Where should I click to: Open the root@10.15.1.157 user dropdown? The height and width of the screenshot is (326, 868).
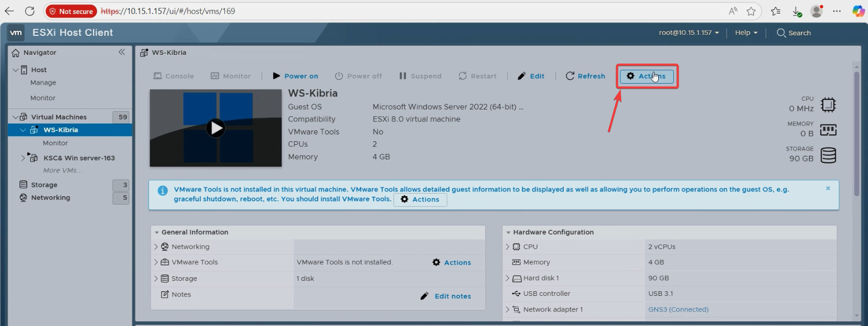click(689, 32)
